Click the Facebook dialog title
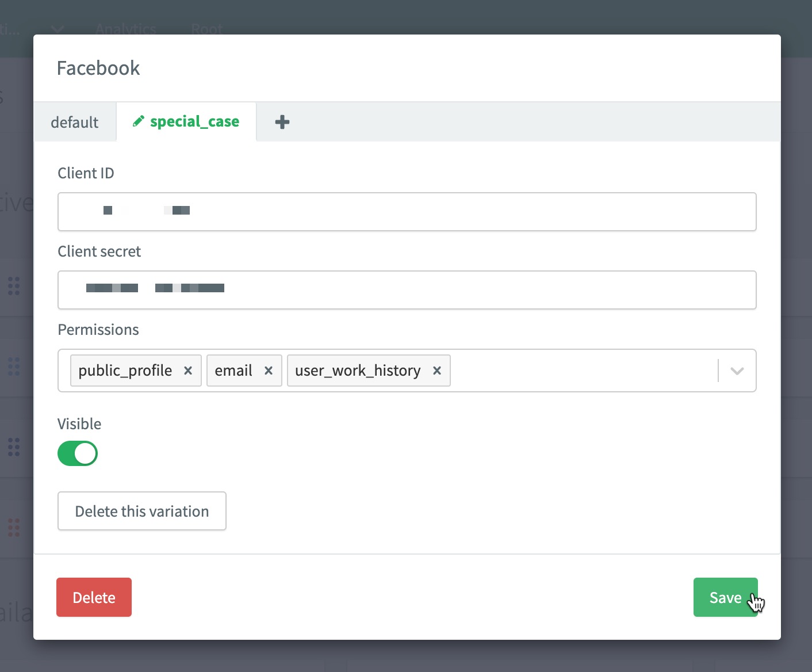812x672 pixels. [98, 68]
